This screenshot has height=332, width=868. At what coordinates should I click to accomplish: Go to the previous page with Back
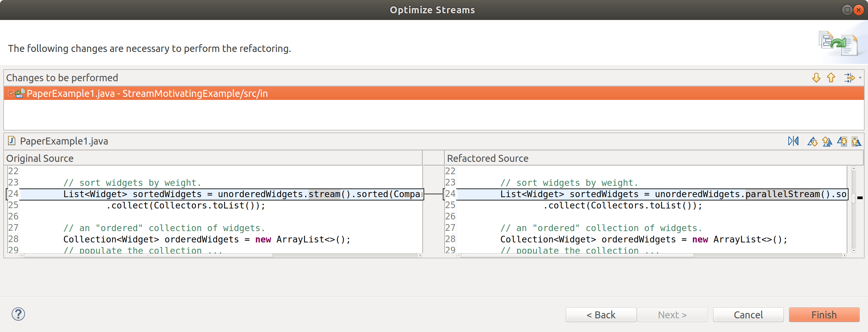click(x=601, y=315)
